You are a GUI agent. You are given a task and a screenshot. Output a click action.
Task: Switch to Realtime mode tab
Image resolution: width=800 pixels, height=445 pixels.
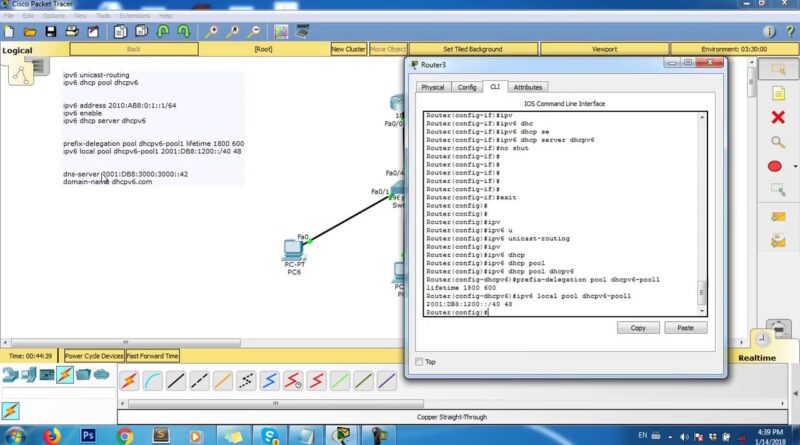[757, 358]
